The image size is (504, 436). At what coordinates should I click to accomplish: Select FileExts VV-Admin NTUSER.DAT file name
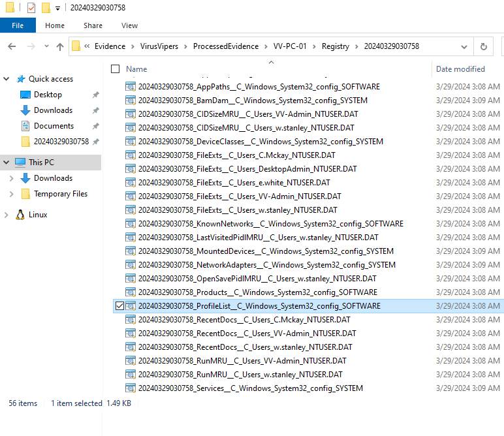240,196
